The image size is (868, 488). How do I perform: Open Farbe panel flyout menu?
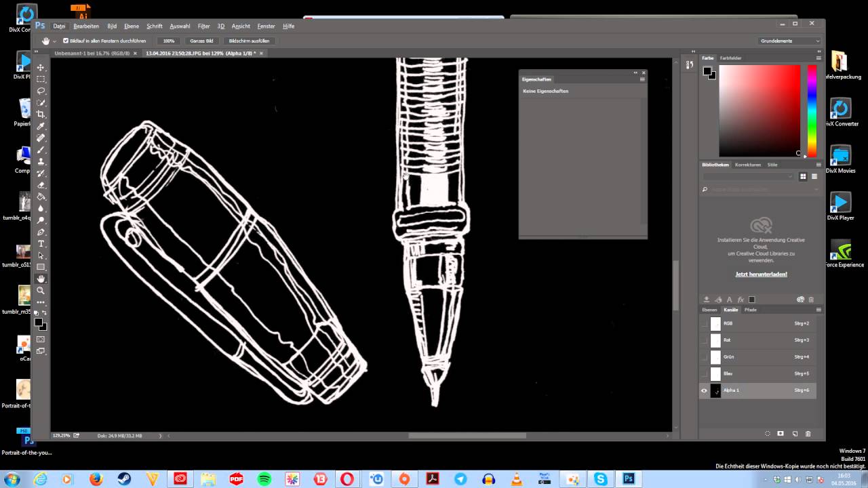pos(818,58)
